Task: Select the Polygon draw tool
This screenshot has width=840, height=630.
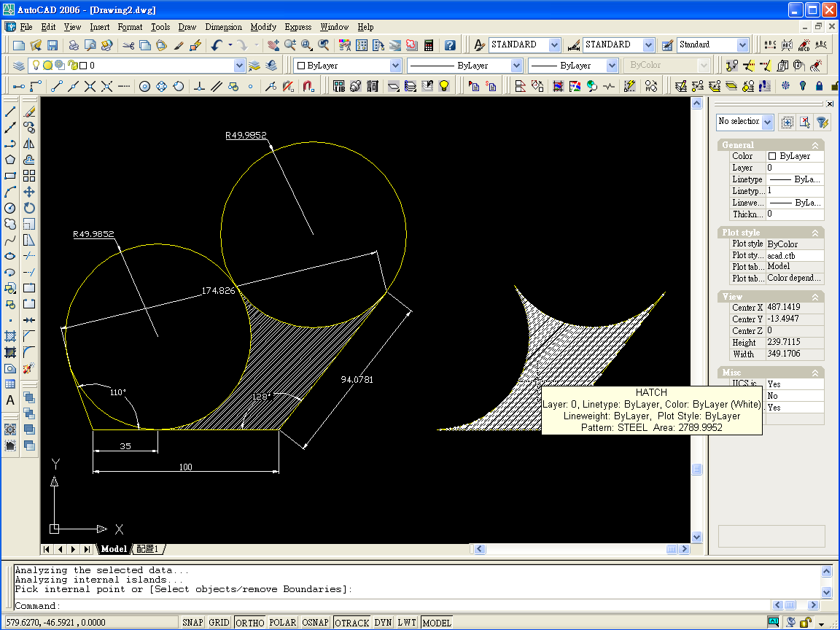Action: 10,160
